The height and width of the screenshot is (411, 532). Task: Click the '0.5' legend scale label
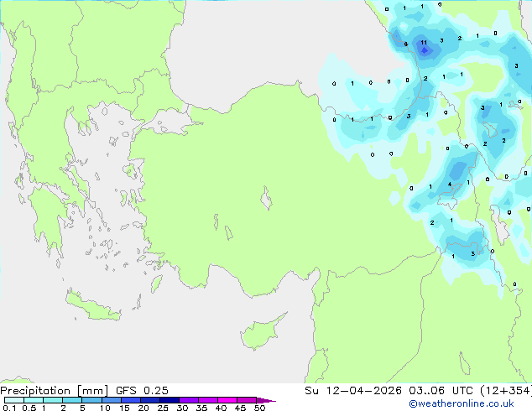(29, 408)
